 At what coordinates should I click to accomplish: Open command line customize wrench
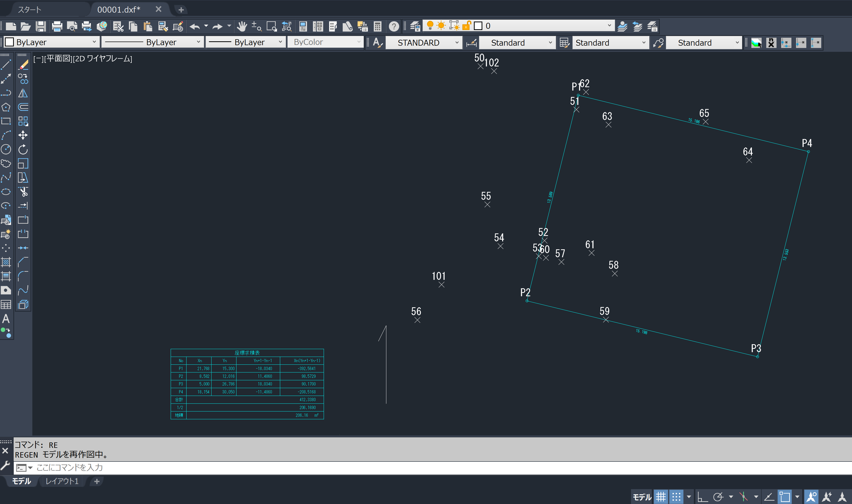click(x=5, y=465)
